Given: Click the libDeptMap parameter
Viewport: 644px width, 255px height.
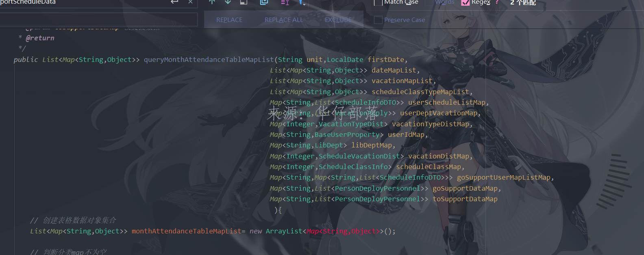Looking at the screenshot, I should pos(372,145).
